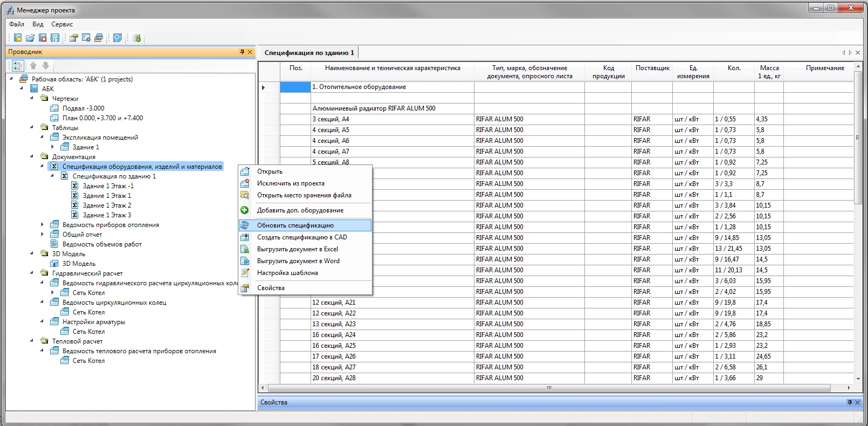The width and height of the screenshot is (868, 426).
Task: Click the close project icon with red X
Action: (x=43, y=38)
